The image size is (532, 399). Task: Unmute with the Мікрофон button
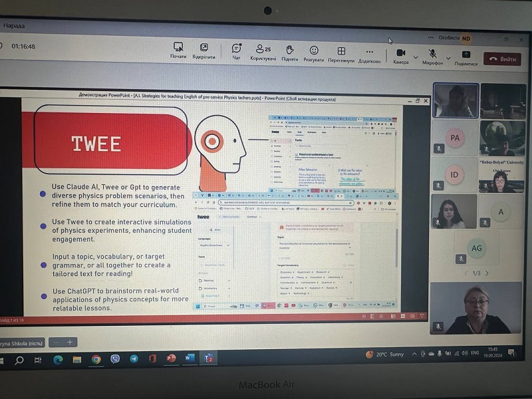pos(433,57)
